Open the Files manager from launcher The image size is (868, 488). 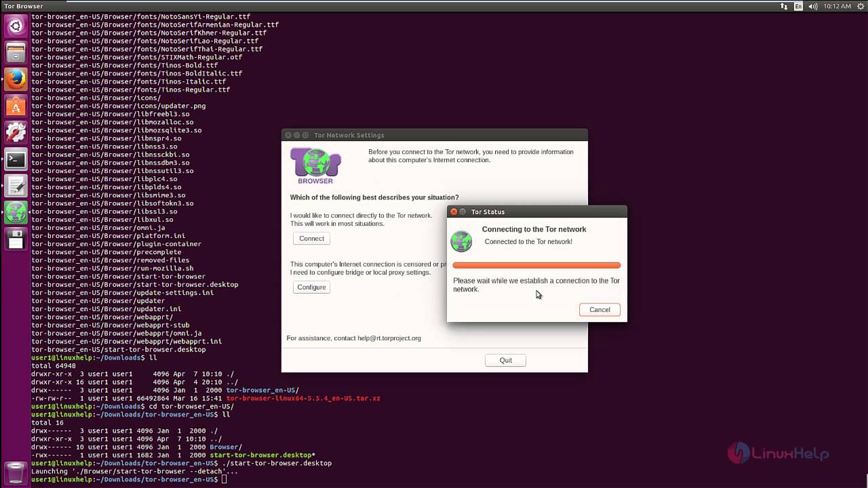[16, 53]
